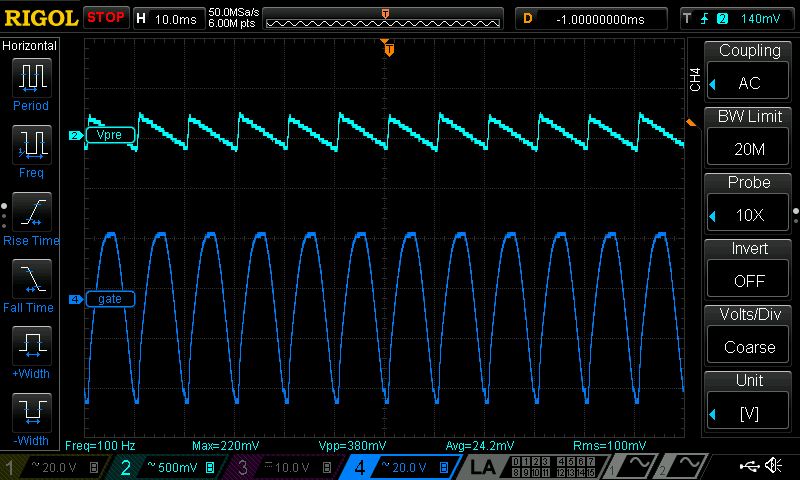Click the CH4 menu side tab
This screenshot has height=480, width=800.
pyautogui.click(x=694, y=79)
